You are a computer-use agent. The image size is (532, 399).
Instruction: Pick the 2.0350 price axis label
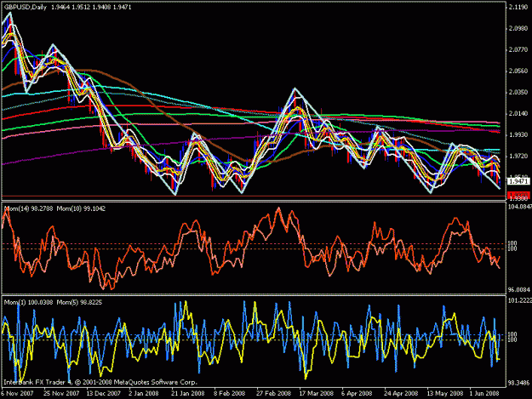[x=518, y=92]
